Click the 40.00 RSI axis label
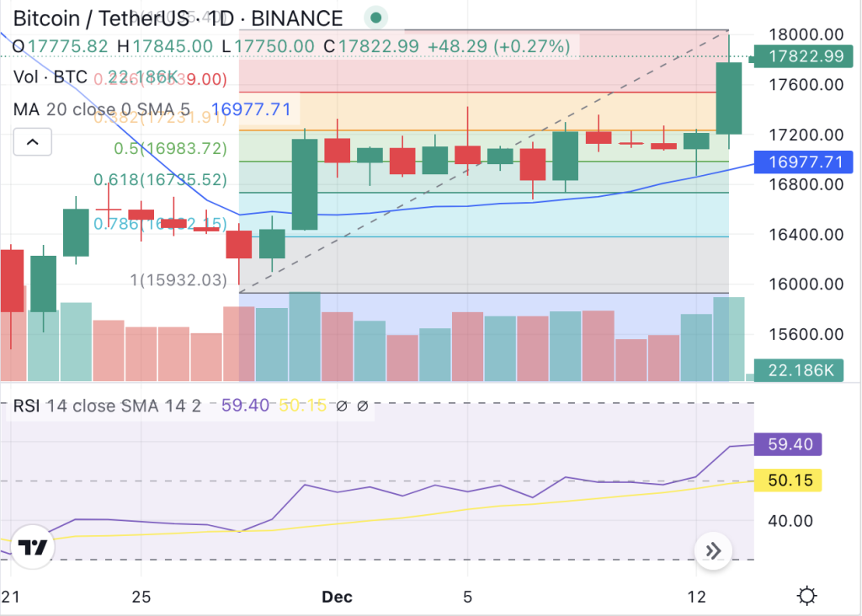 [790, 521]
